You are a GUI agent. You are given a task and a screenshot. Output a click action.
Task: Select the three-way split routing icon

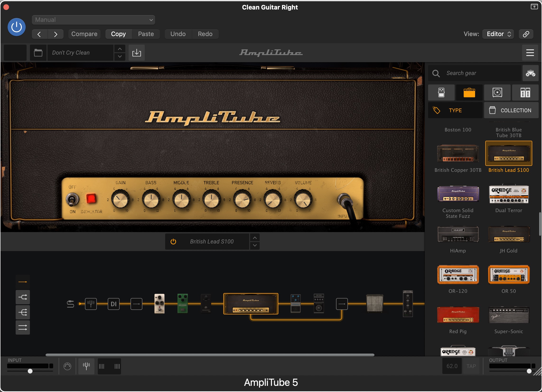[23, 313]
